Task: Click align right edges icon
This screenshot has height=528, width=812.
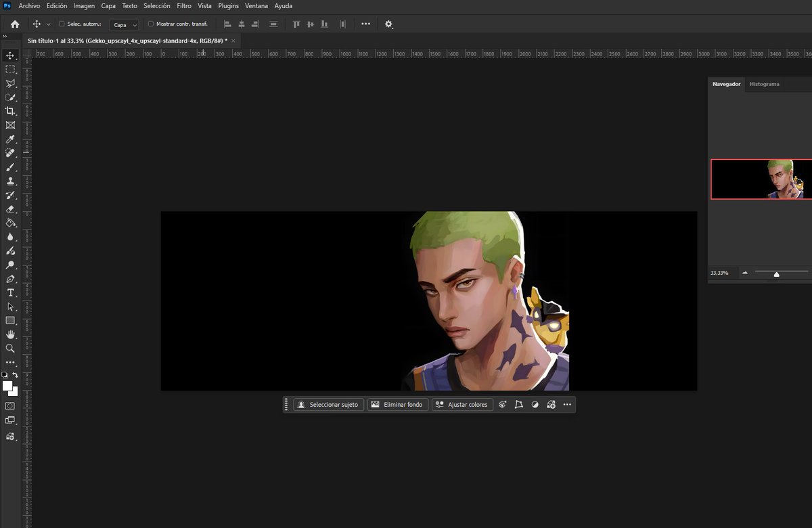Action: click(x=255, y=24)
